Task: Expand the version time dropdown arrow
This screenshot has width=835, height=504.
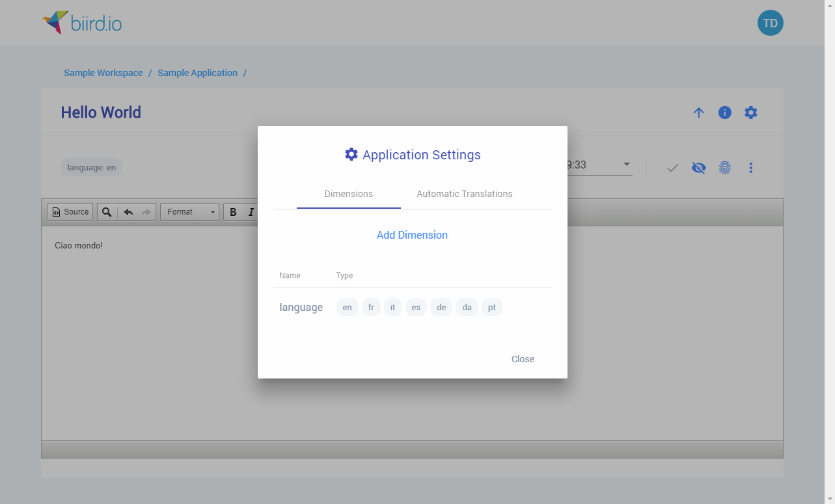Action: (x=626, y=165)
